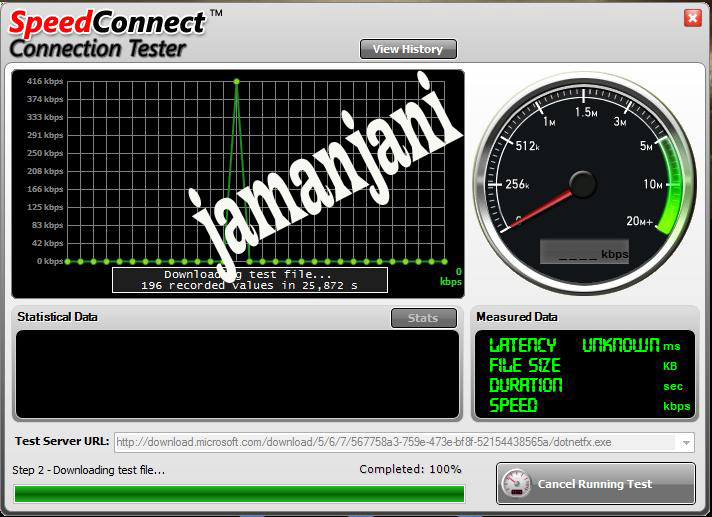Expand the Test Server URL dropdown arrow
Image resolution: width=712 pixels, height=517 pixels.
pos(686,442)
